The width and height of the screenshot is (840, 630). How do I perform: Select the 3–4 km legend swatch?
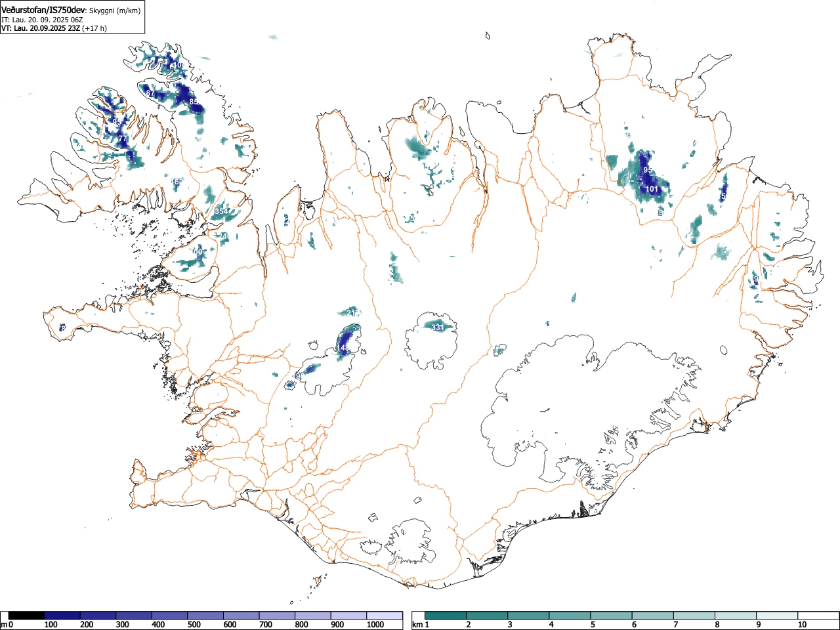pos(528,616)
